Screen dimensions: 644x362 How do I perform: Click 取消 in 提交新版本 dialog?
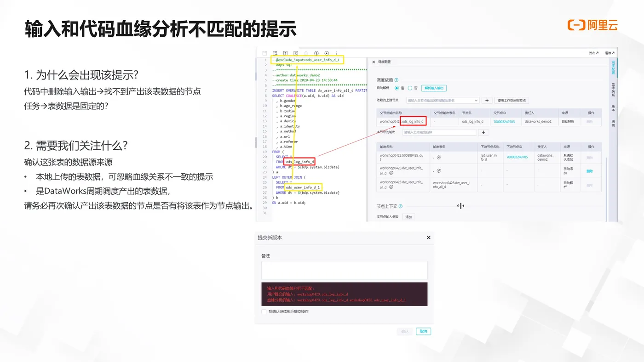pyautogui.click(x=424, y=331)
